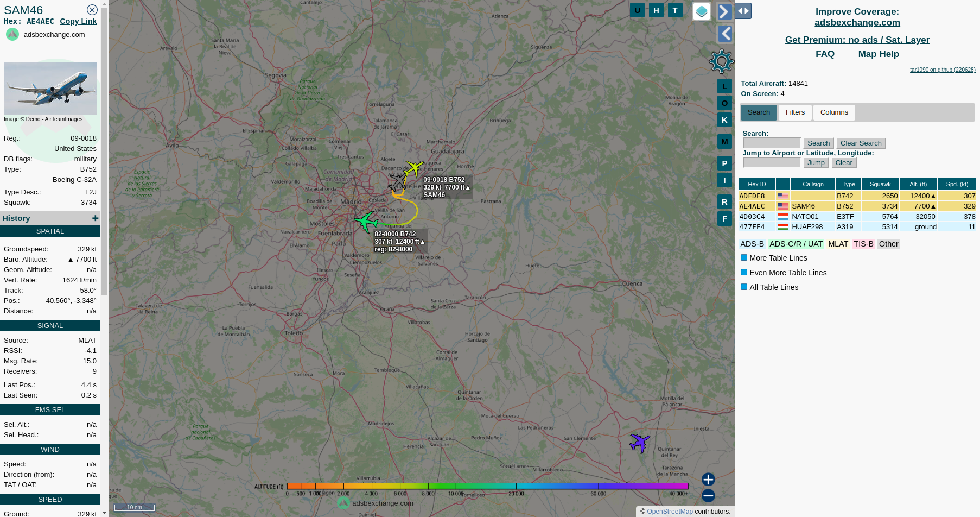
Task: Toggle the I map option button
Action: pyautogui.click(x=724, y=180)
